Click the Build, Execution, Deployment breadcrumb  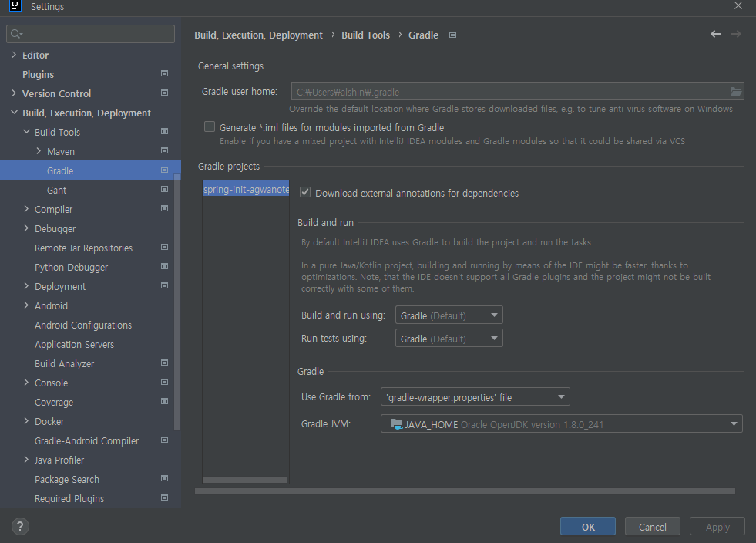[258, 35]
